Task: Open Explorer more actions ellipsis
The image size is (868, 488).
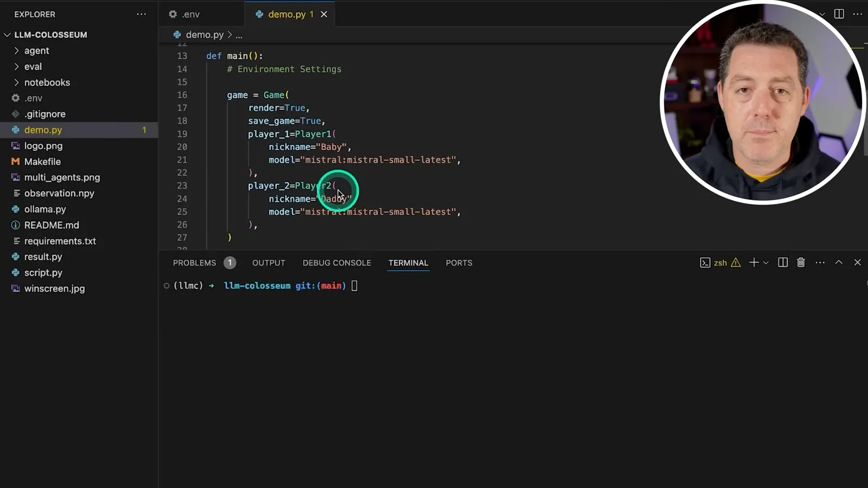Action: pyautogui.click(x=141, y=14)
